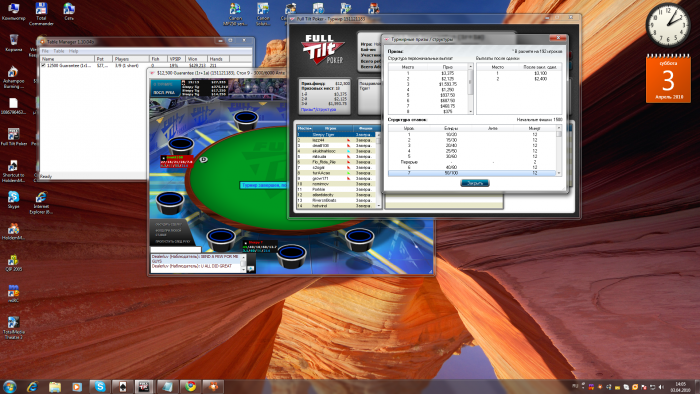Viewport: 700px width, 394px height.
Task: Switch to Table Manager taskbar button
Action: [213, 386]
